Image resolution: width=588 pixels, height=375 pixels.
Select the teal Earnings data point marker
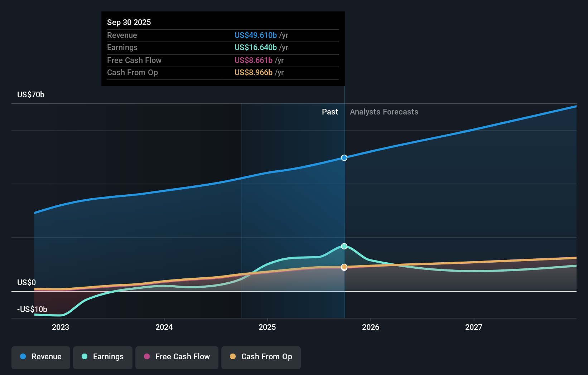point(344,246)
